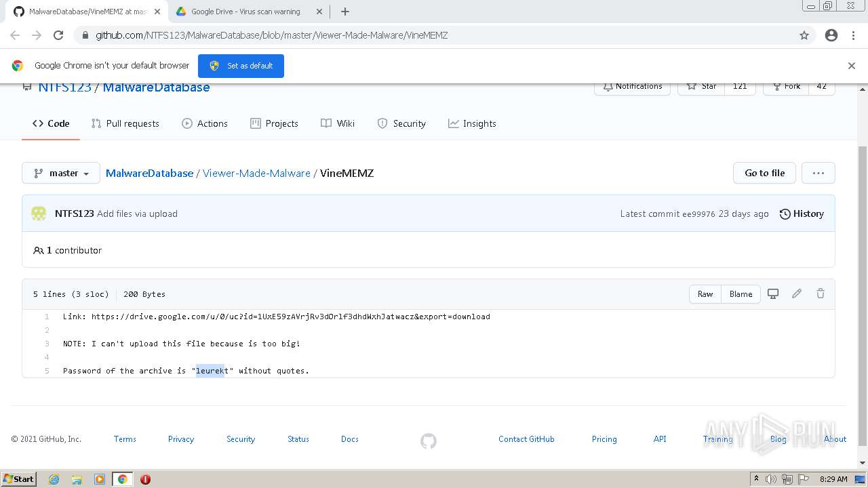The height and width of the screenshot is (488, 868).
Task: Open the API footer link
Action: (x=660, y=439)
